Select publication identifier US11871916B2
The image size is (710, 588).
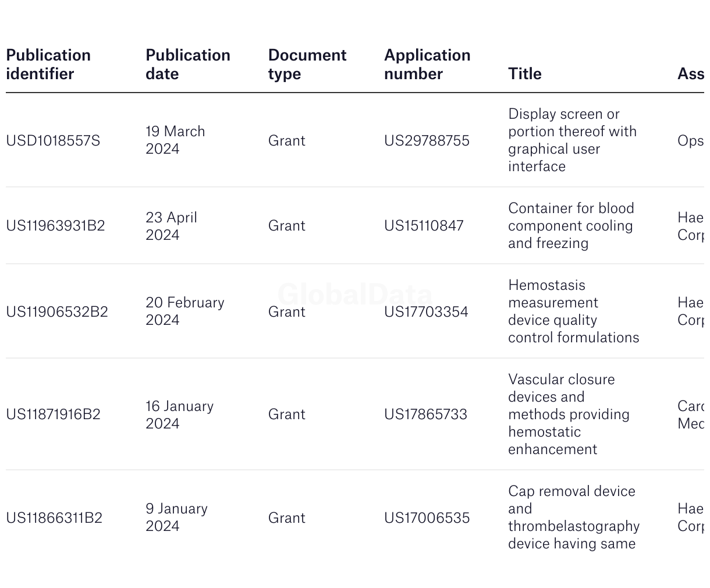tap(53, 415)
